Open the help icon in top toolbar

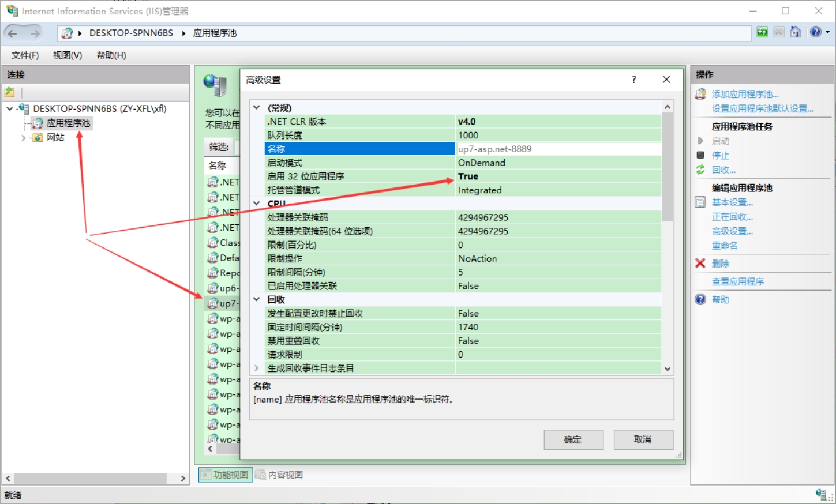816,32
